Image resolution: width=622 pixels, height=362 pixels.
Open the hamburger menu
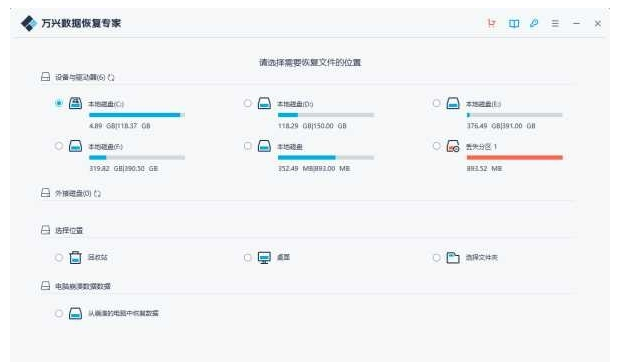coord(555,23)
